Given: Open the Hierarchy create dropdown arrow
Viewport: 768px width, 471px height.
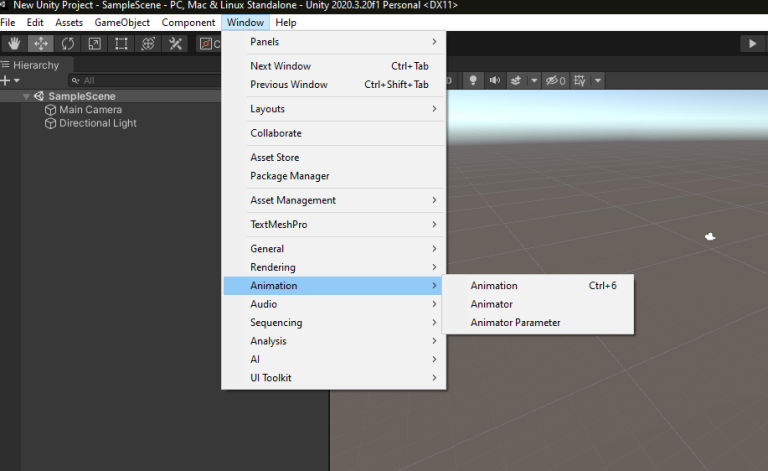Looking at the screenshot, I should tap(17, 80).
